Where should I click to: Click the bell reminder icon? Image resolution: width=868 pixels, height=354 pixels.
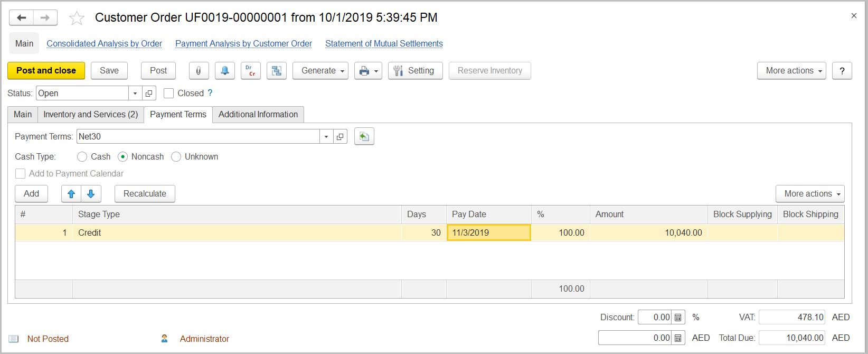point(225,71)
